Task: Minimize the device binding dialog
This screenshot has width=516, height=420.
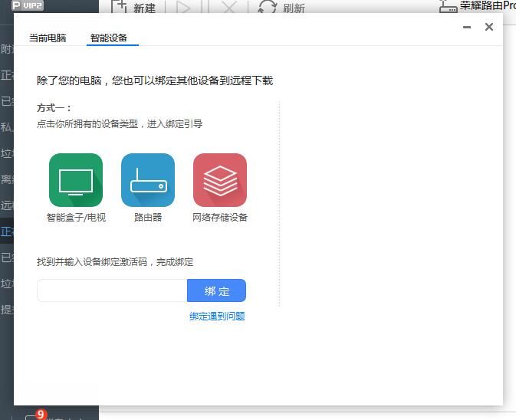Action: [x=467, y=27]
